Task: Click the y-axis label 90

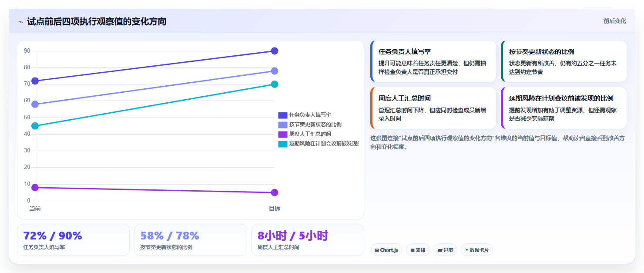Action: click(x=27, y=51)
